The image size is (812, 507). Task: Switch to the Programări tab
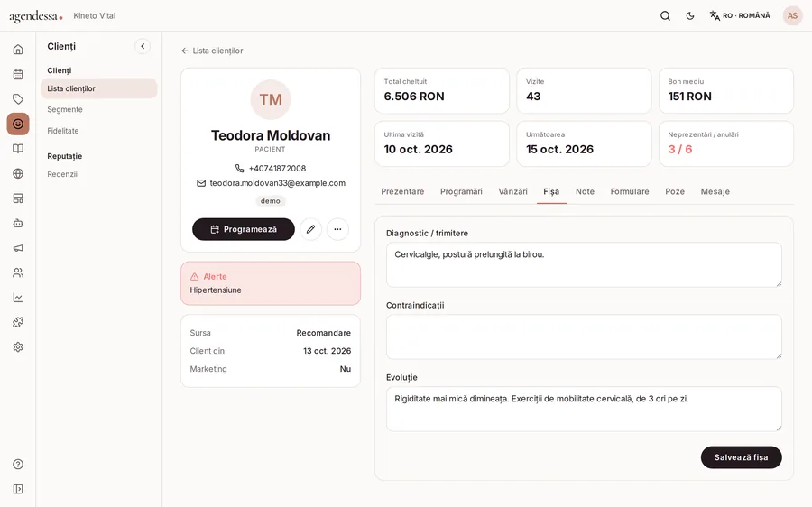coord(461,191)
